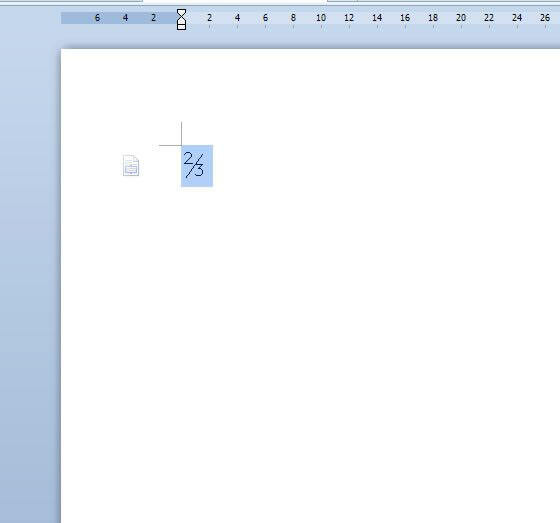Click the 26 mark on the ruler
Image resolution: width=560 pixels, height=523 pixels.
pos(545,18)
